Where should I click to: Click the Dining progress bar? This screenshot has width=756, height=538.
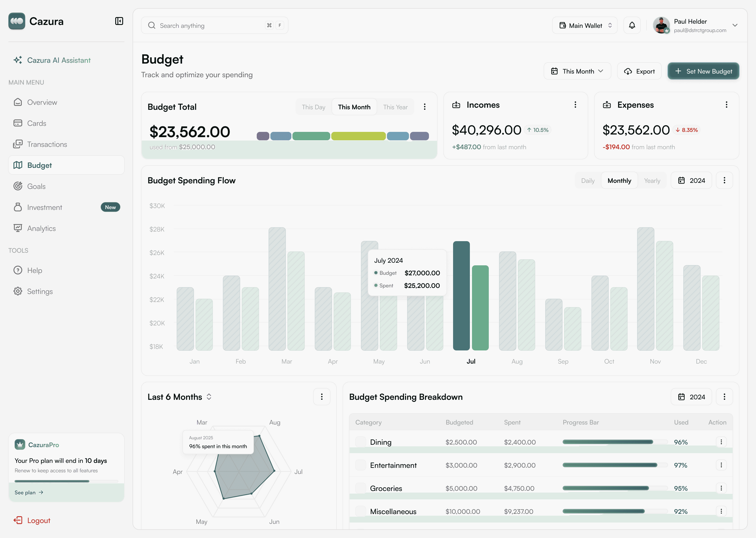point(615,442)
